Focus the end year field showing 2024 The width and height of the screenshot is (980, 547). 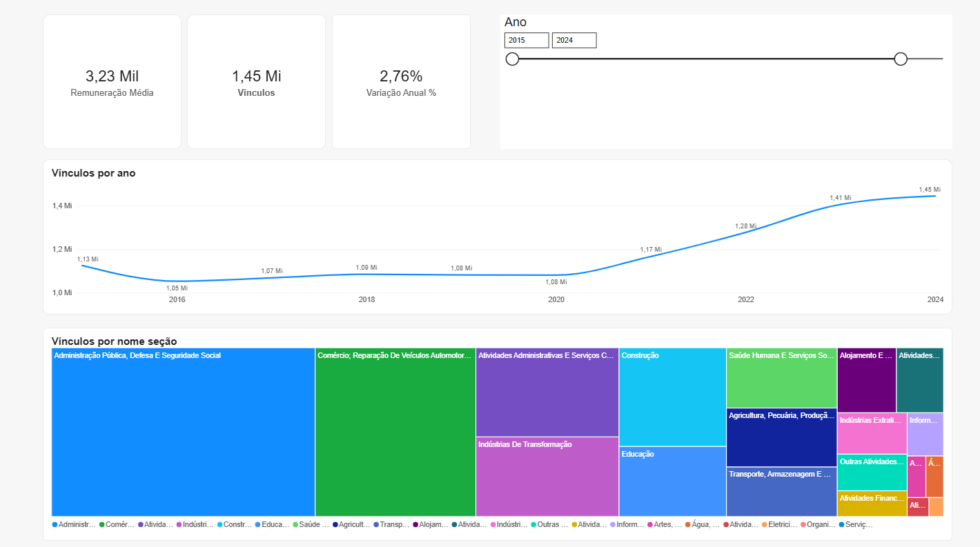point(574,41)
